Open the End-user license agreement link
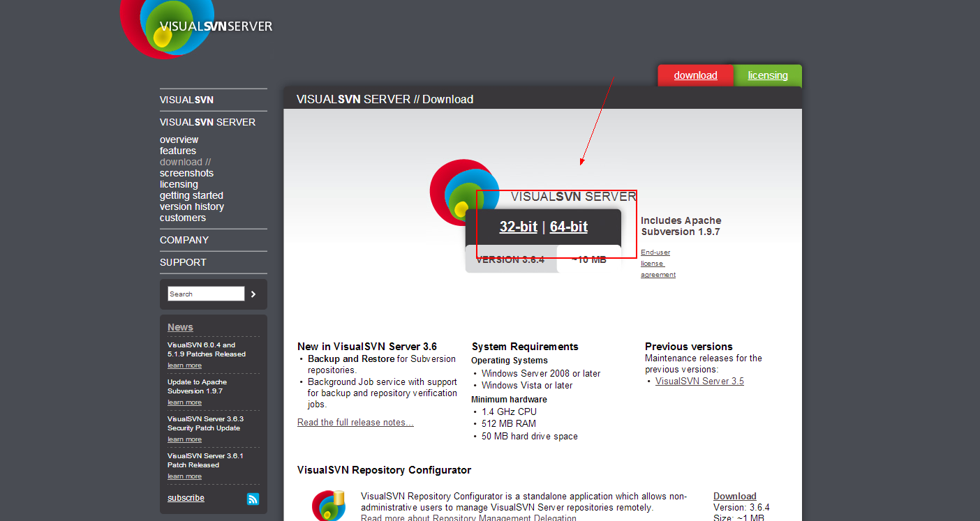This screenshot has width=980, height=521. coord(658,264)
